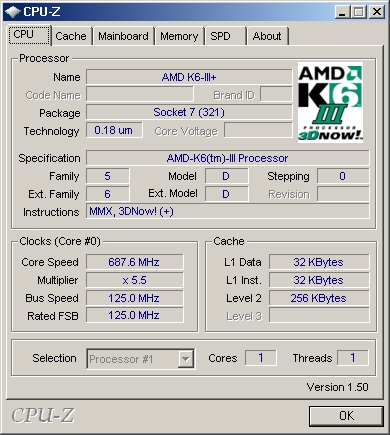Click the disabled maximize window button
The height and width of the screenshot is (435, 390).
coord(358,12)
